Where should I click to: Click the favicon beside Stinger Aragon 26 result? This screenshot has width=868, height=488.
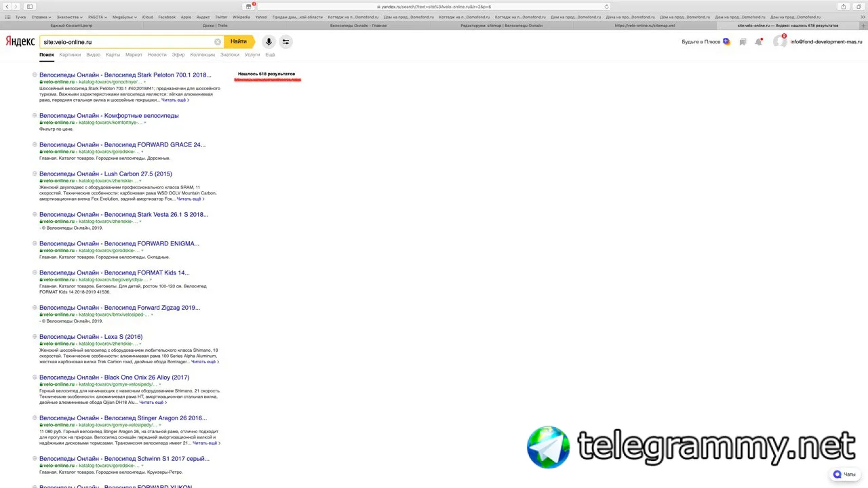(x=35, y=418)
